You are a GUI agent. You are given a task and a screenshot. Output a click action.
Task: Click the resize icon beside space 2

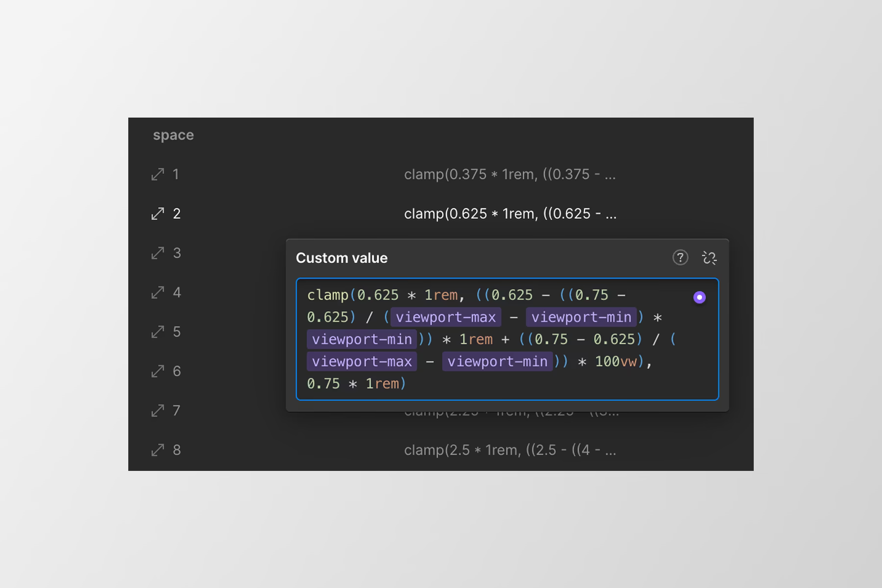(158, 214)
